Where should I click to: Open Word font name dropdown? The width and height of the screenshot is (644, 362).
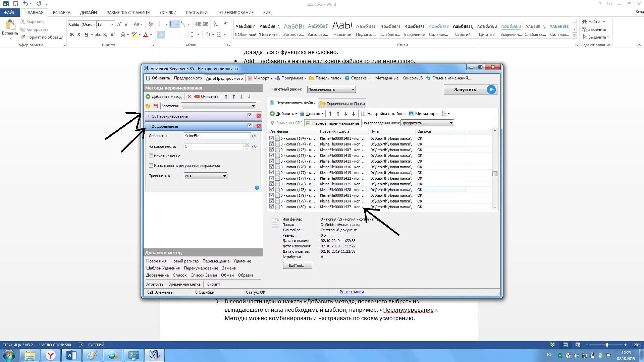(x=94, y=24)
